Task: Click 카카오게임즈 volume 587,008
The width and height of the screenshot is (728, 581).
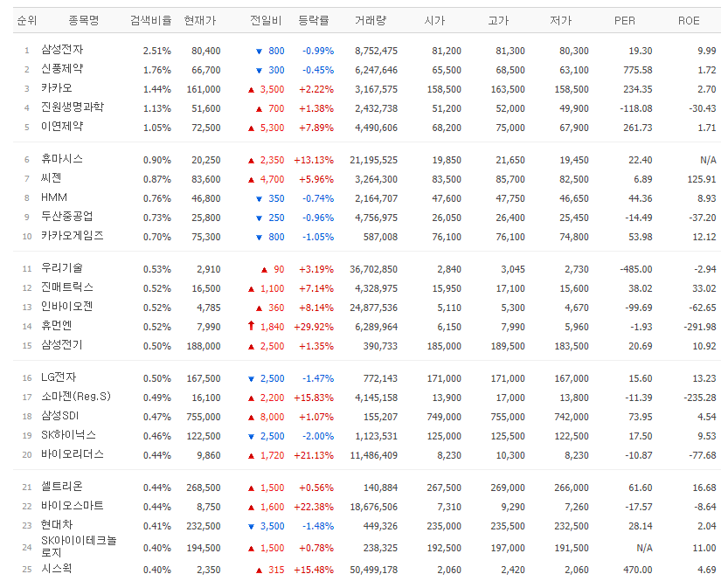Action: pyautogui.click(x=380, y=237)
